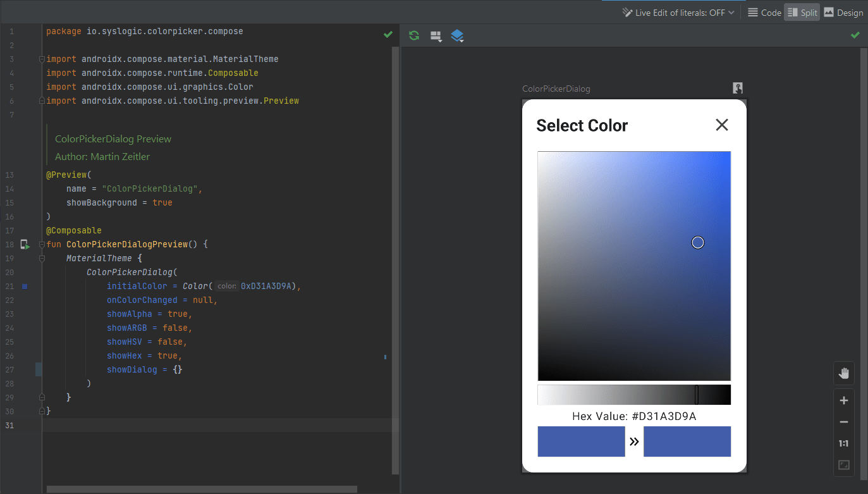Reset preview zoom to 1:1
This screenshot has height=494, width=868.
click(x=843, y=443)
